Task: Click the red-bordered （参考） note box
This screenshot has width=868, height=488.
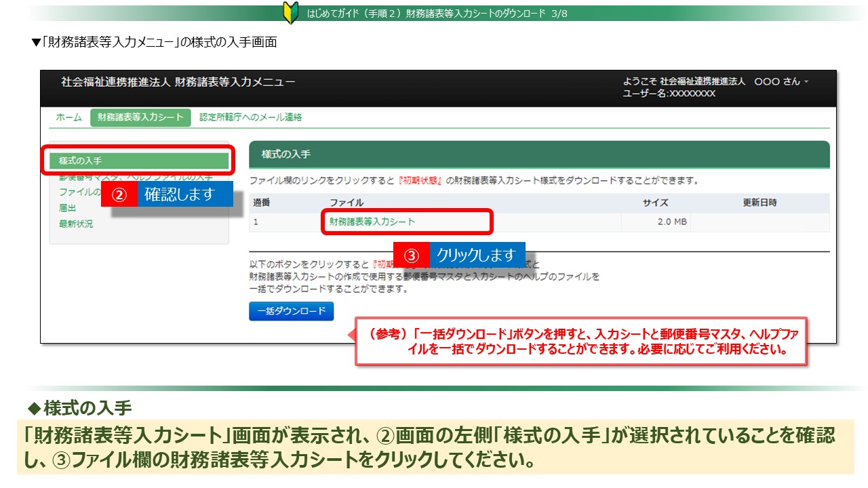Action: [x=581, y=342]
